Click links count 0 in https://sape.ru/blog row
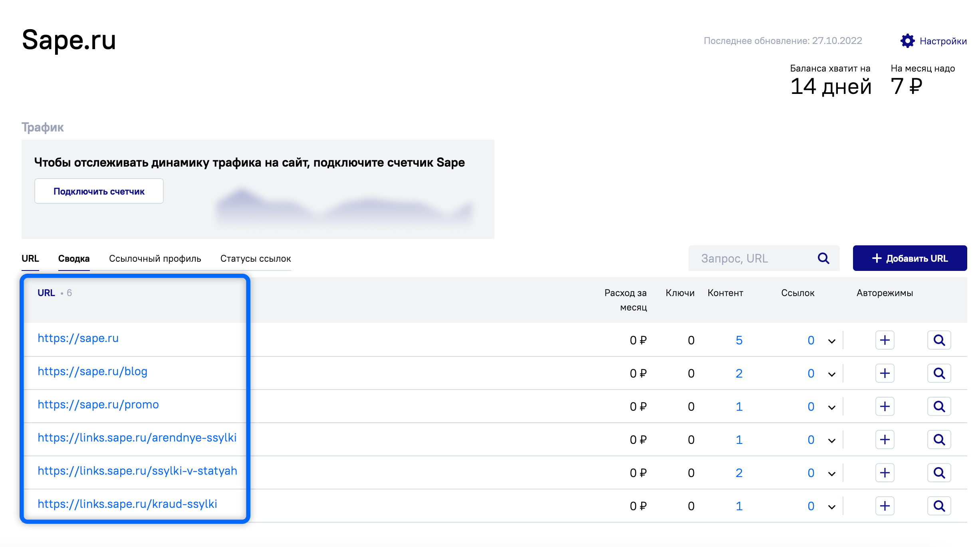The image size is (980, 547). click(x=811, y=373)
